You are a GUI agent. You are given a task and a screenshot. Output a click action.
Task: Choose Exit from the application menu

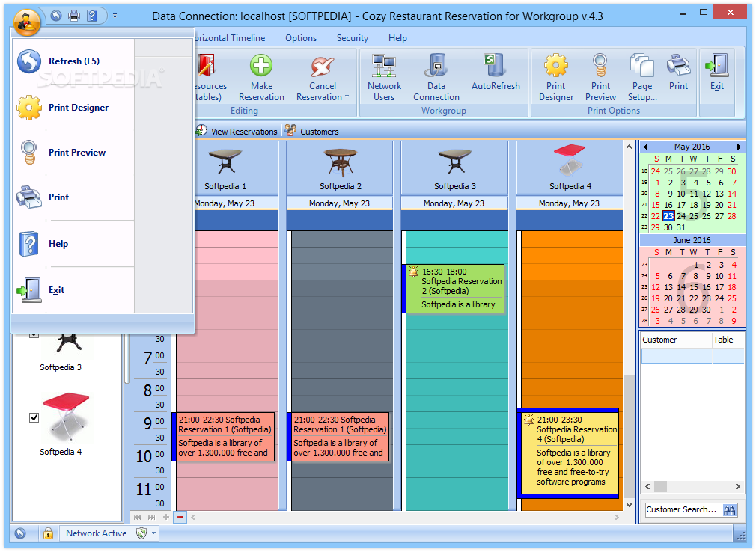tap(73, 290)
